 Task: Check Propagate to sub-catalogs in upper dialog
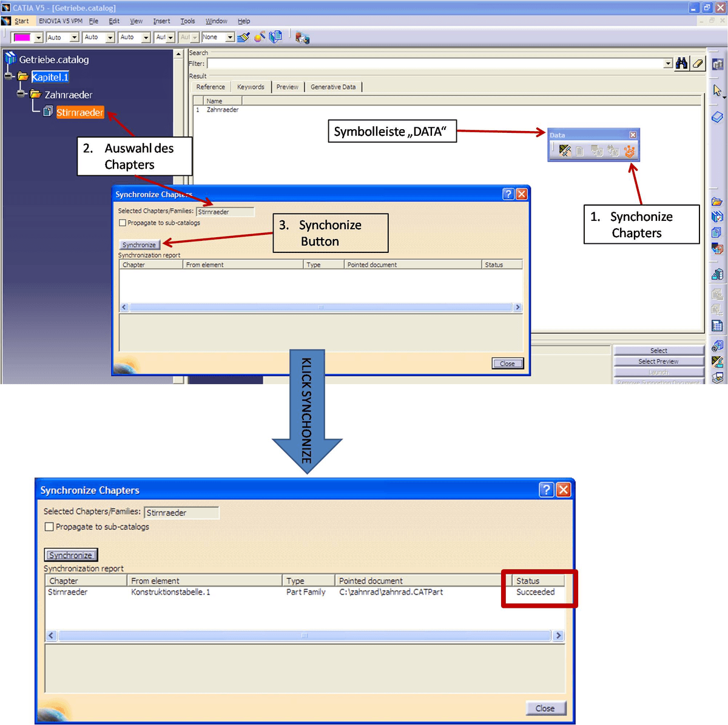click(122, 223)
